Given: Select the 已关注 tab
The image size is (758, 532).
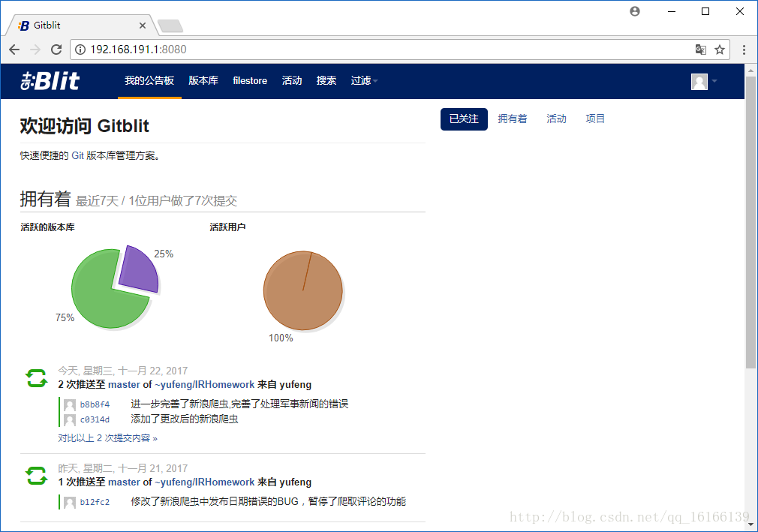Looking at the screenshot, I should tap(464, 119).
